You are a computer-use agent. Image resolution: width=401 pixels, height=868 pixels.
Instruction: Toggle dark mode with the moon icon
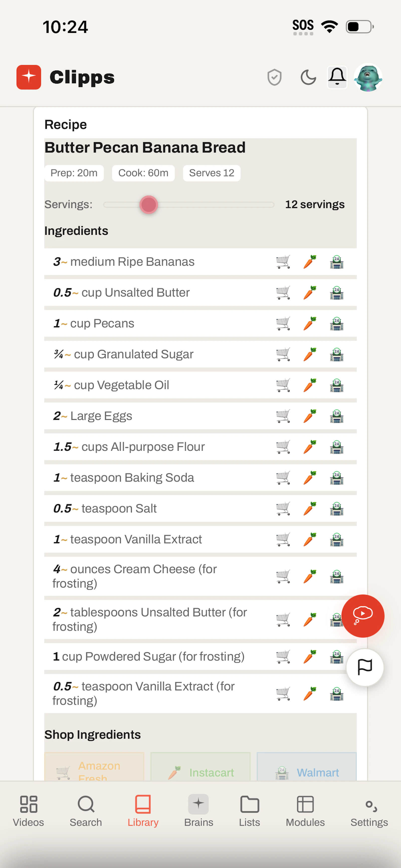click(x=308, y=77)
